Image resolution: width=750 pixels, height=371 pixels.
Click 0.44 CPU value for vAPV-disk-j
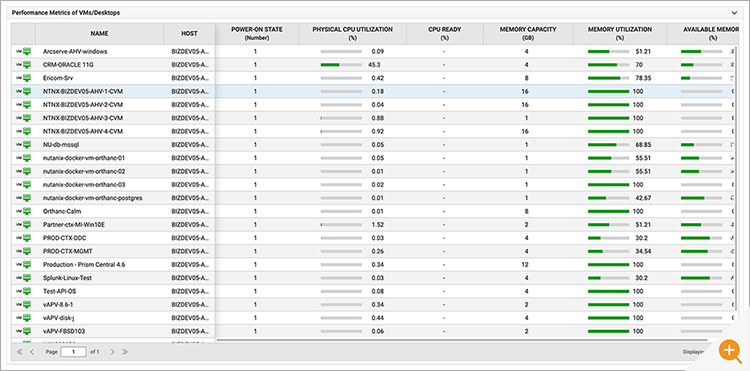(x=377, y=317)
